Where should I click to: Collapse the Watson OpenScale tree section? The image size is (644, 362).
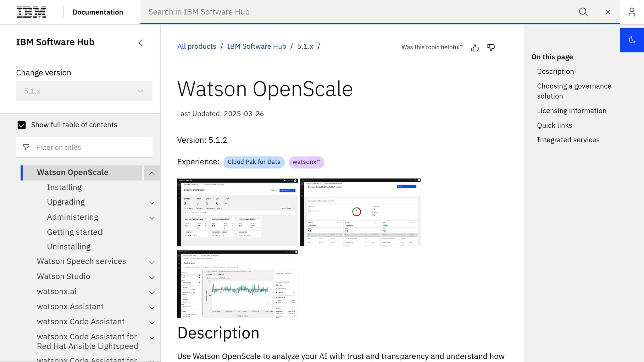click(152, 173)
